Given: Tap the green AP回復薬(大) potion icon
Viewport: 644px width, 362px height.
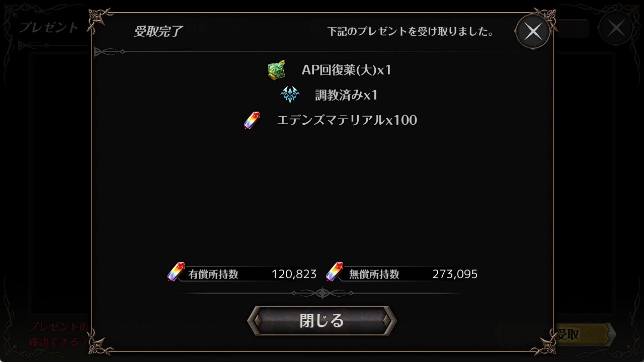Looking at the screenshot, I should pos(277,70).
